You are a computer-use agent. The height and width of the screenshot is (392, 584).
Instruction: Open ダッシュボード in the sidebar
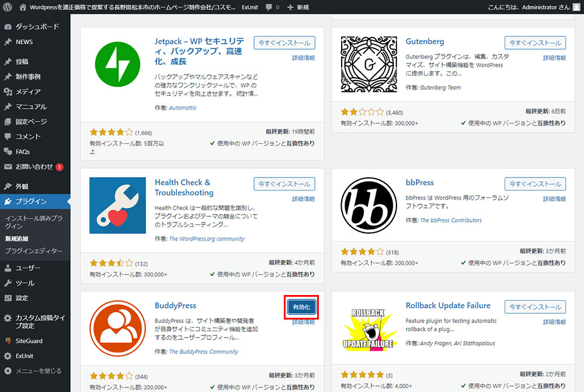pyautogui.click(x=37, y=27)
